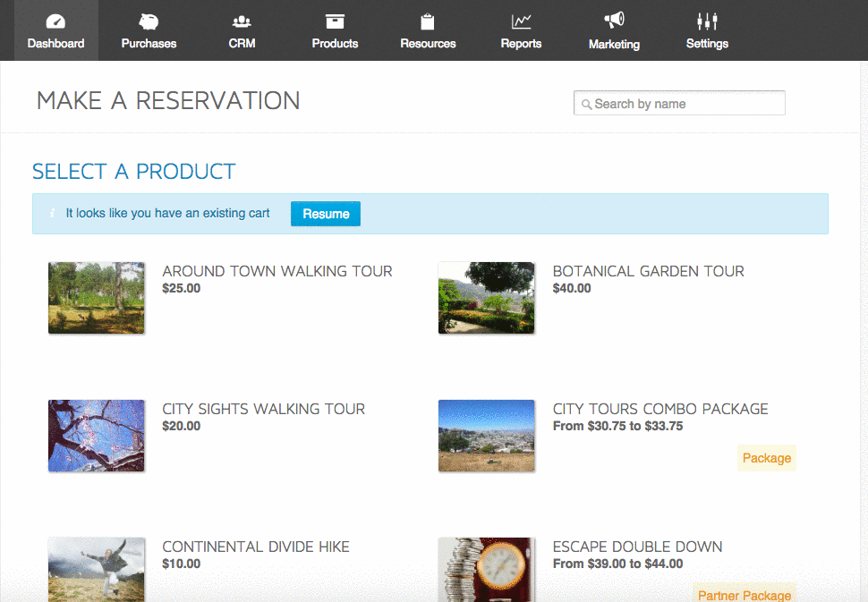This screenshot has width=868, height=602.
Task: Open Purchases piggy bank icon
Action: 149,21
